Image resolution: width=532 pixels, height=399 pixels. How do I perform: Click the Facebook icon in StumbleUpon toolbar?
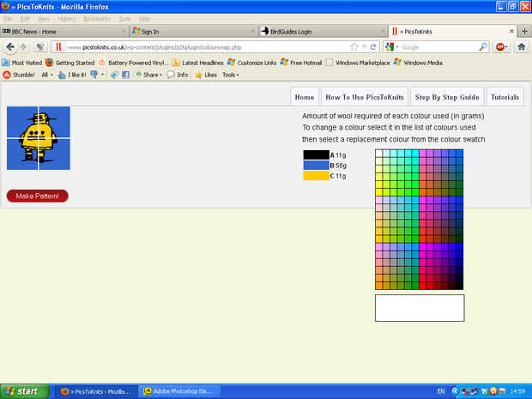pos(125,75)
